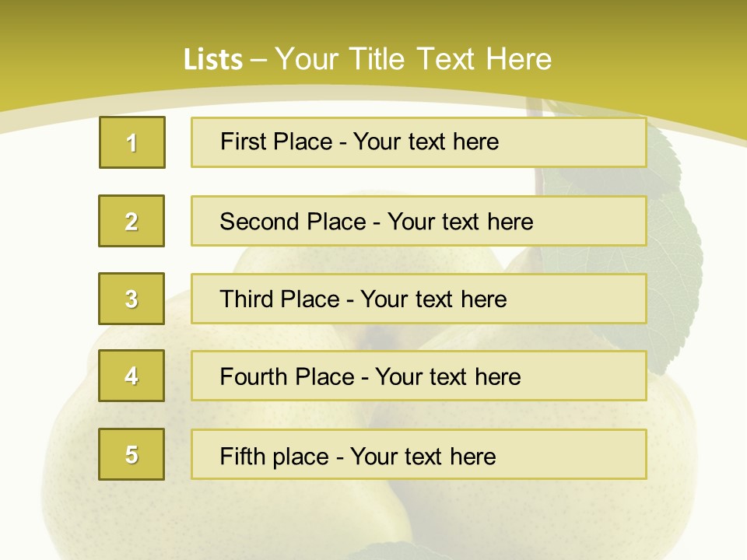The height and width of the screenshot is (560, 747).
Task: Click the word 'Third' in list item three
Action: point(246,299)
